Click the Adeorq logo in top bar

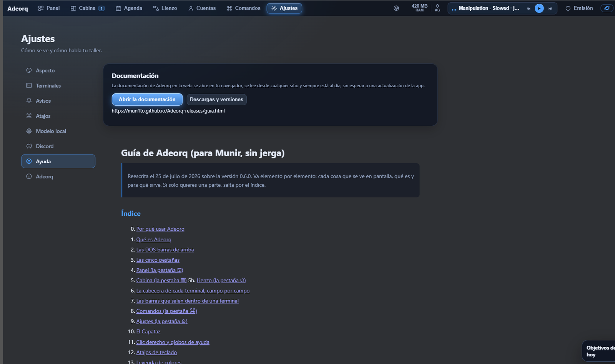coord(18,8)
